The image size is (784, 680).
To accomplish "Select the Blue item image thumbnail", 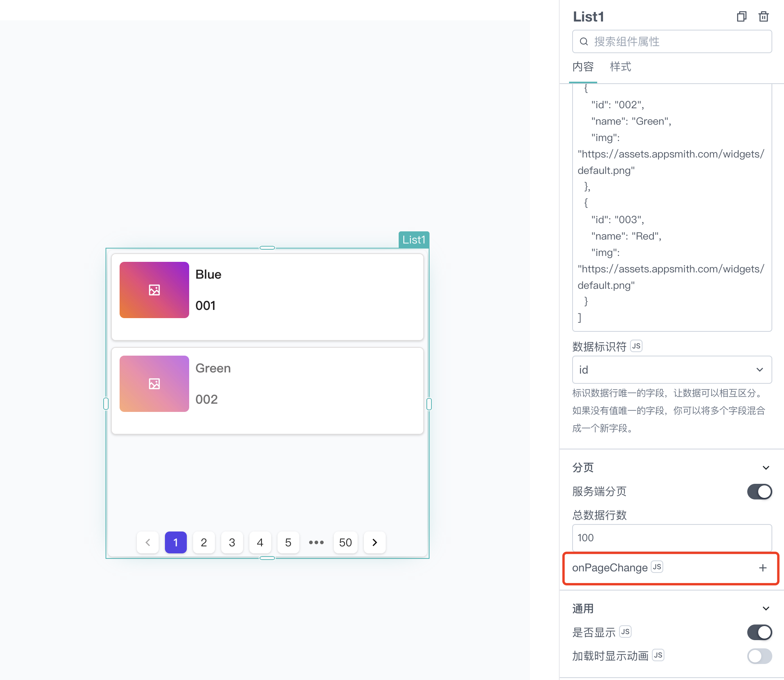I will coord(154,290).
